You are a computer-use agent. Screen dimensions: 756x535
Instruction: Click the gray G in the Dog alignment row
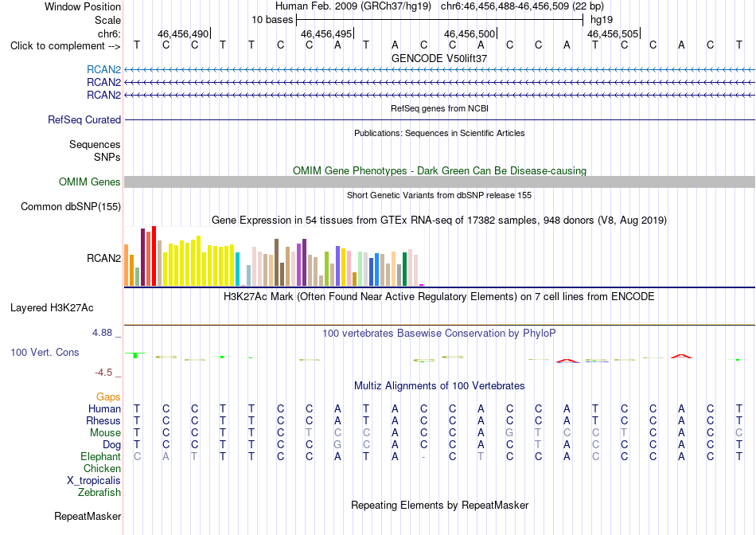(x=337, y=445)
